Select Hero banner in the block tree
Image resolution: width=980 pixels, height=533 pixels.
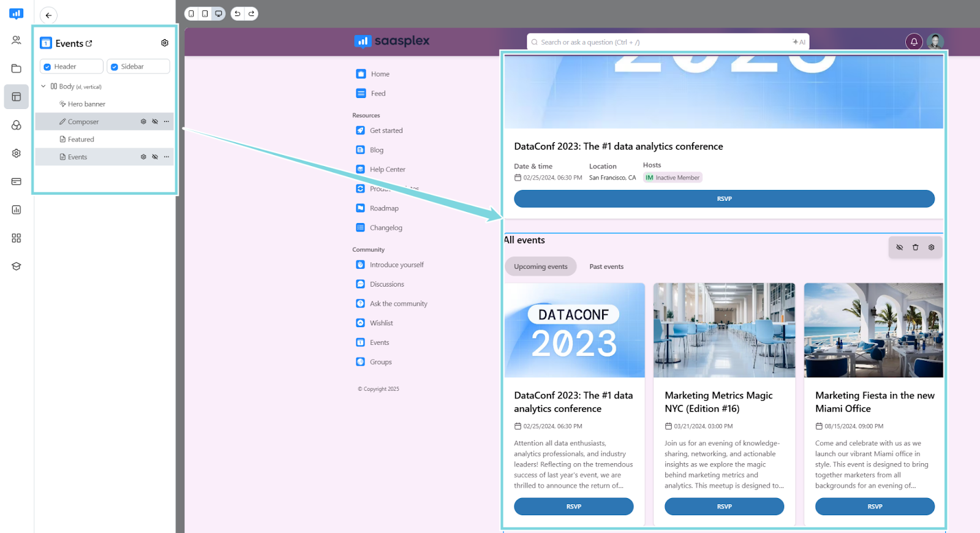tap(86, 104)
